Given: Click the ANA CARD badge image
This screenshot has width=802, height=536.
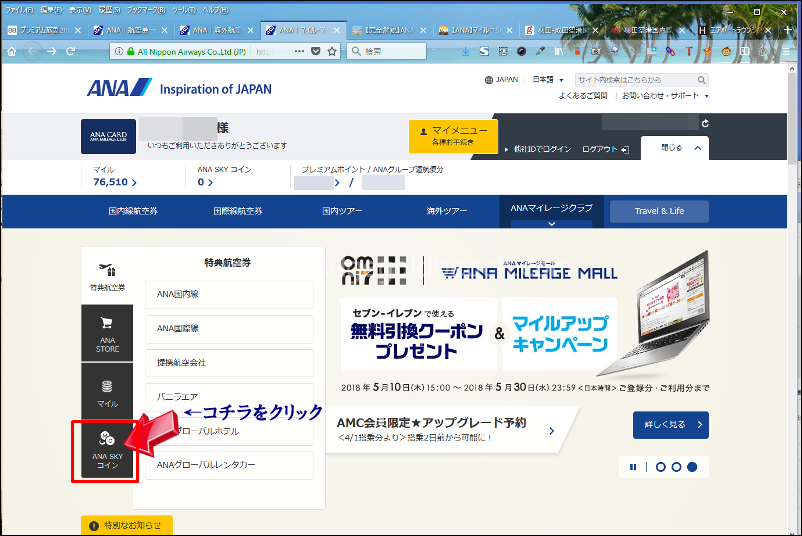Looking at the screenshot, I should tap(108, 137).
